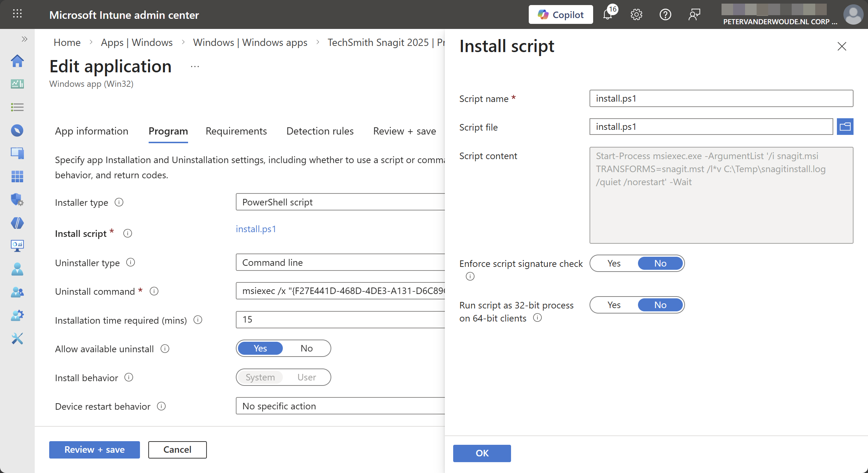
Task: Open the Devices icon in the sidebar
Action: coord(17,153)
